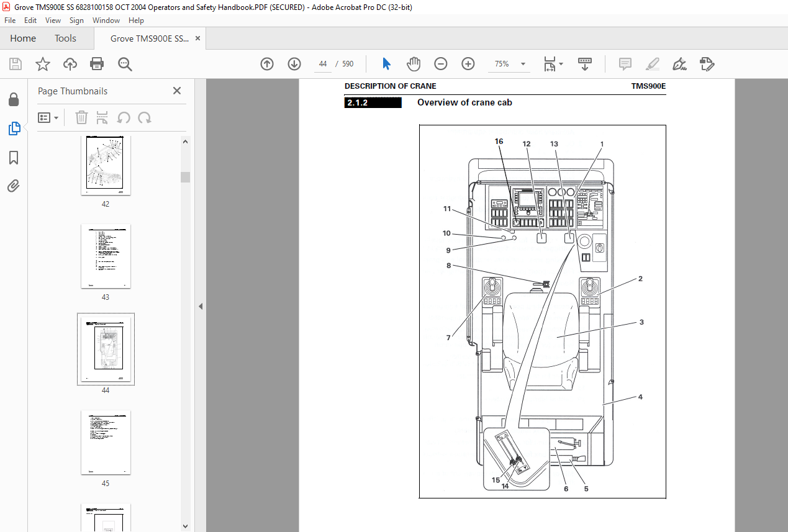Zoom in with plus icon
Screen dimensions: 788x532
[x=468, y=64]
